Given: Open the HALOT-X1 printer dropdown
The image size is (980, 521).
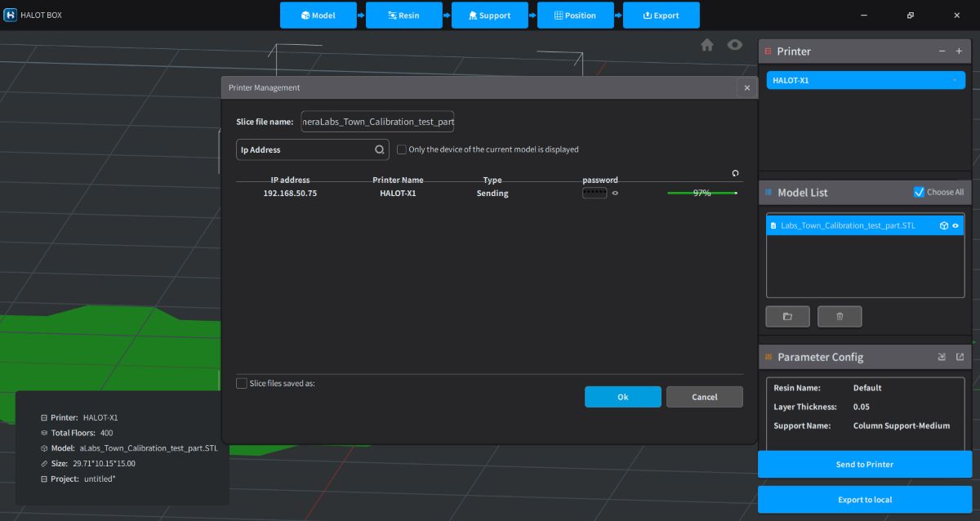Looking at the screenshot, I should click(866, 80).
